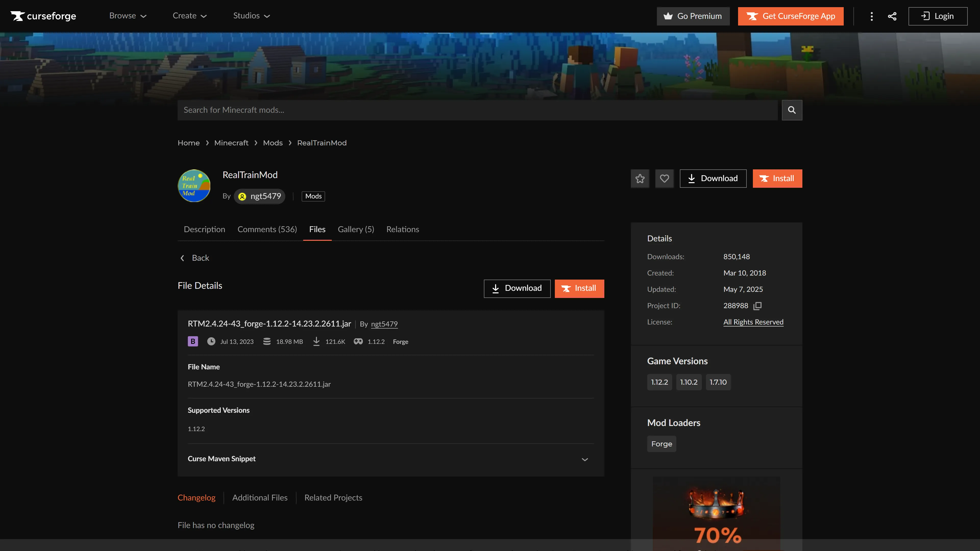Open the Browse dropdown menu
This screenshot has height=551, width=980.
pos(127,16)
